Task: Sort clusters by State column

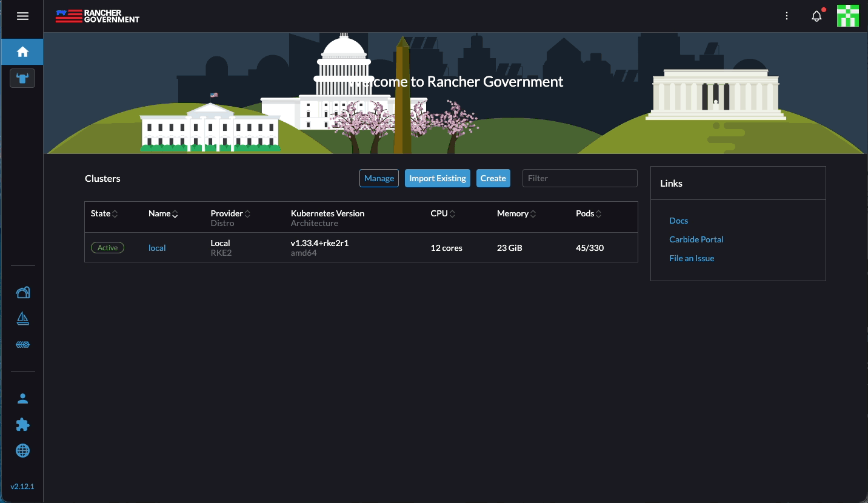Action: (x=104, y=214)
